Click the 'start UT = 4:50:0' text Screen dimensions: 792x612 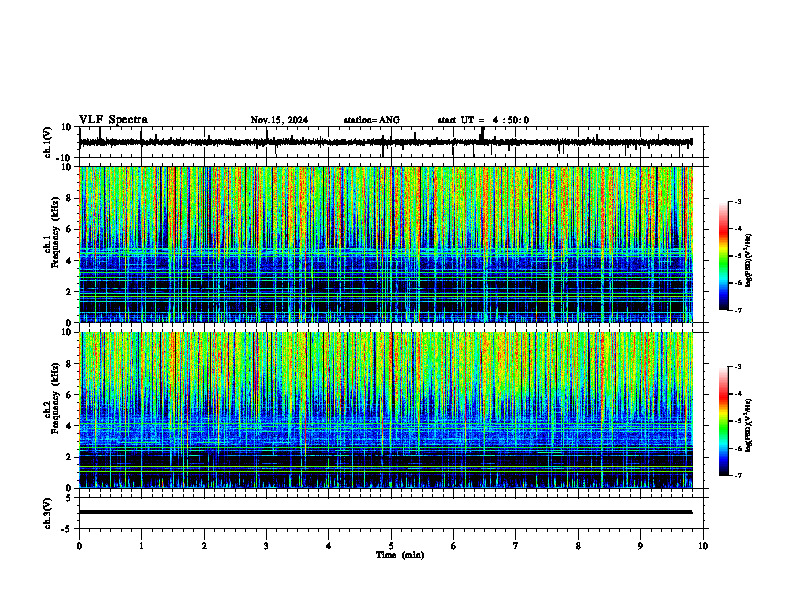click(483, 120)
